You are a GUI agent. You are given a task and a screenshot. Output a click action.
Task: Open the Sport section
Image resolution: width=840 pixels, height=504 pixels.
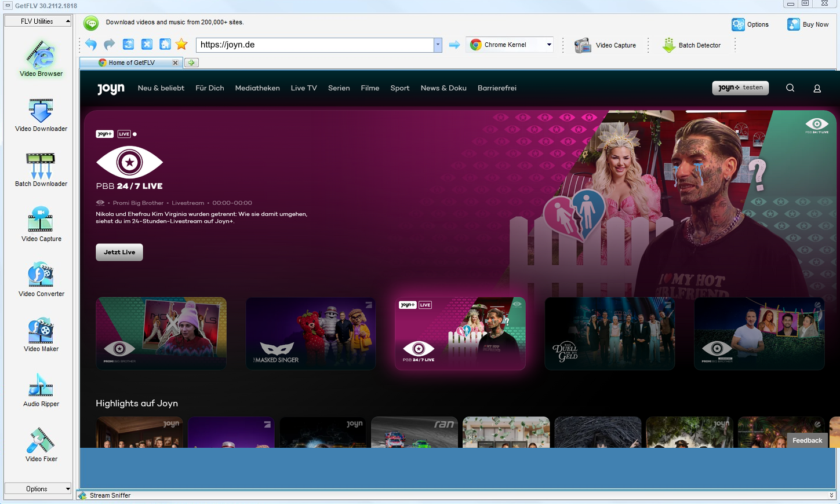coord(400,88)
